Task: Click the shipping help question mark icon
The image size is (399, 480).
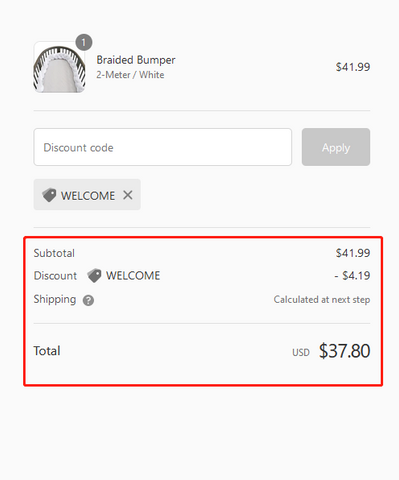Action: 88,300
